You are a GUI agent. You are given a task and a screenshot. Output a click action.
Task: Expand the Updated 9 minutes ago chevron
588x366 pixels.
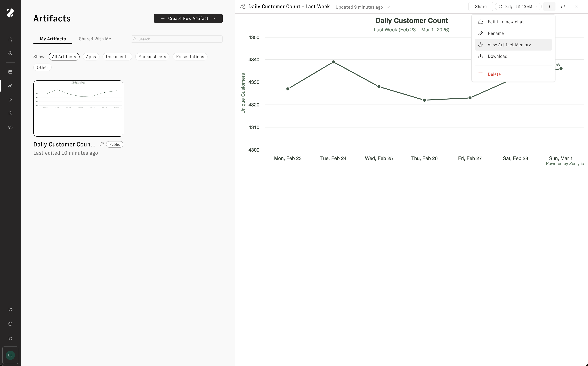pyautogui.click(x=388, y=7)
